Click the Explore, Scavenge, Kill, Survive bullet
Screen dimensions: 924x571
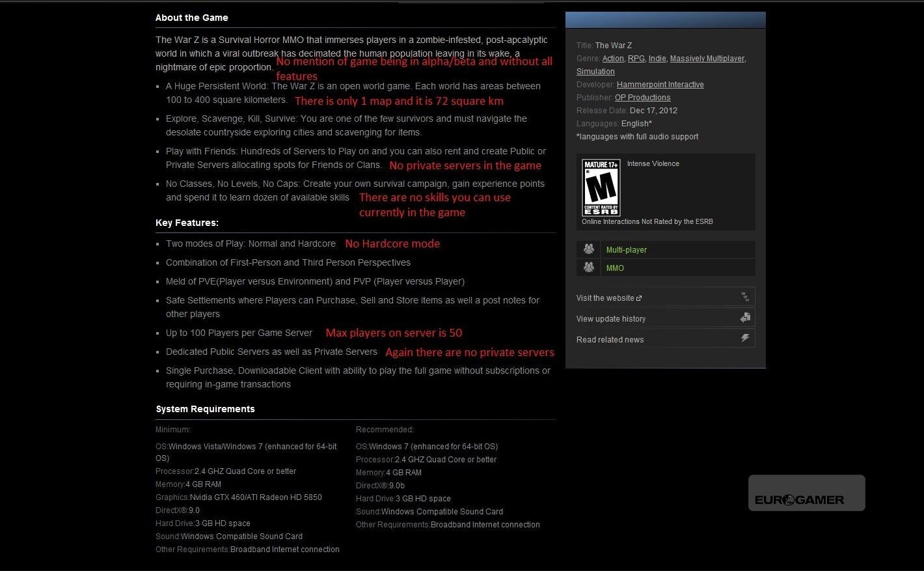(x=346, y=126)
